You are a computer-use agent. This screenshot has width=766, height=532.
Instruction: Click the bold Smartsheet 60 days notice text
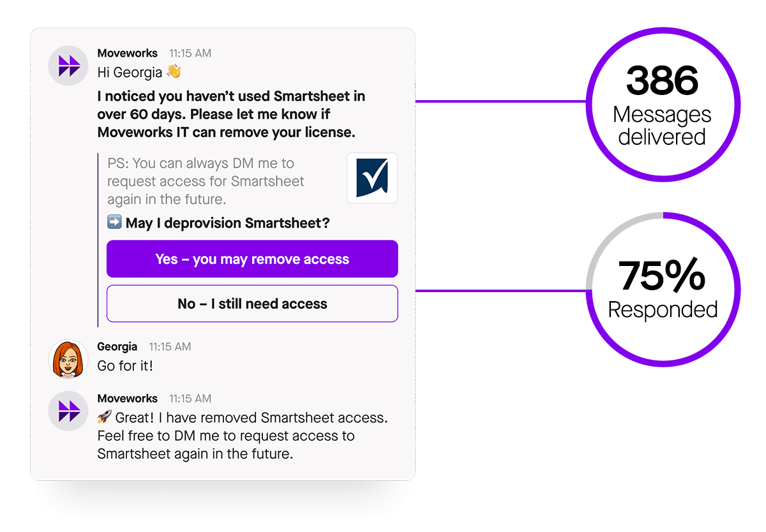[231, 115]
